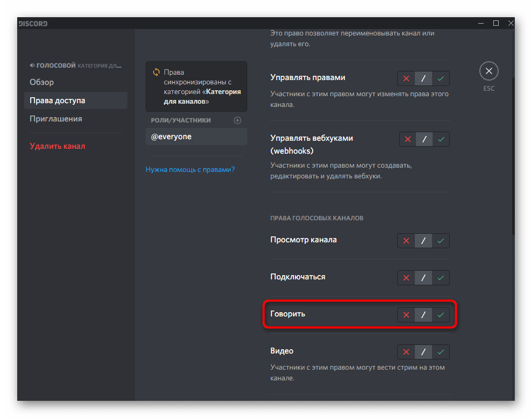The width and height of the screenshot is (532, 418).
Task: Select the Права доступа tab
Action: tap(75, 100)
